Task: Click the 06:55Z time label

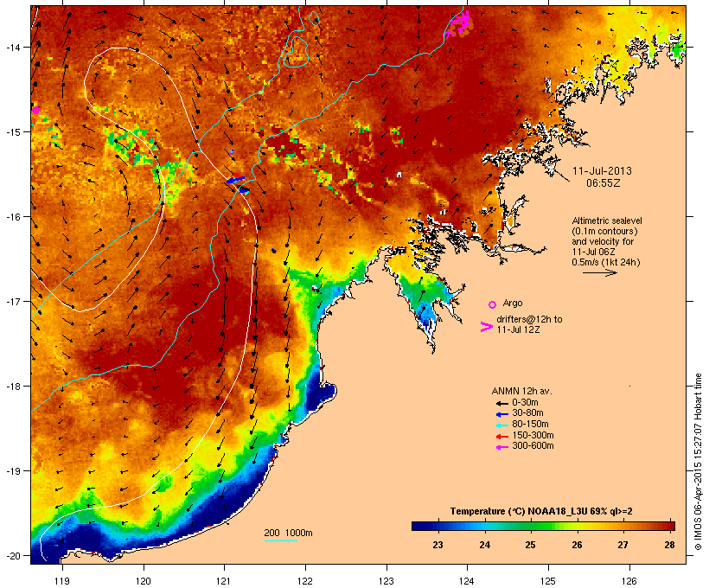Action: point(604,183)
